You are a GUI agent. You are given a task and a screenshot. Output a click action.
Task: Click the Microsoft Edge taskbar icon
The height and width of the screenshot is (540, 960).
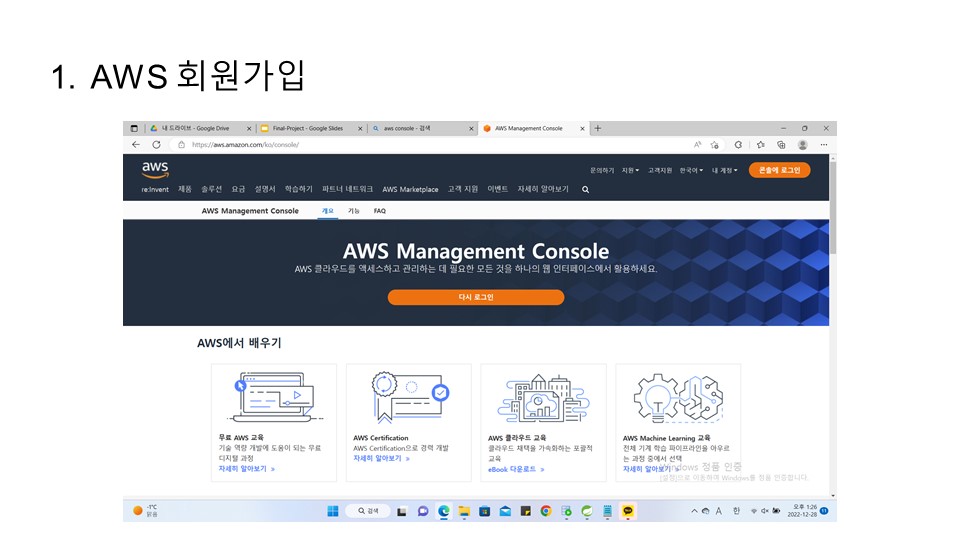point(444,511)
